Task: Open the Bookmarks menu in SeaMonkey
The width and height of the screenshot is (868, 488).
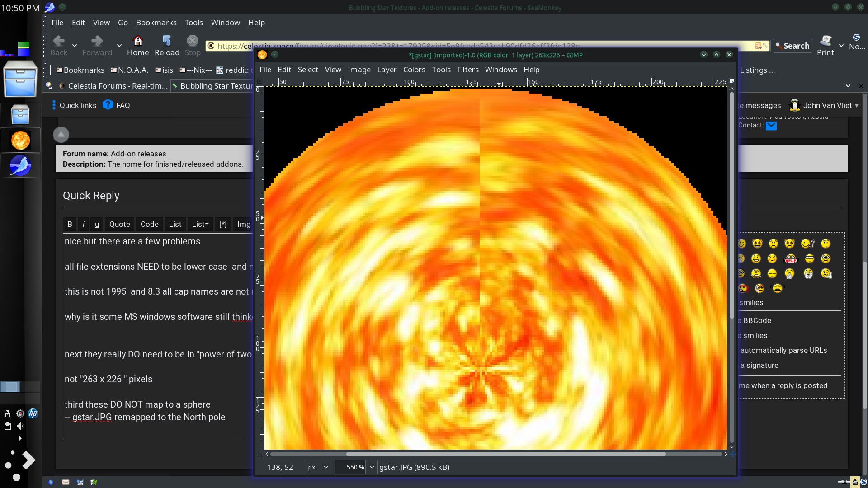Action: (156, 23)
